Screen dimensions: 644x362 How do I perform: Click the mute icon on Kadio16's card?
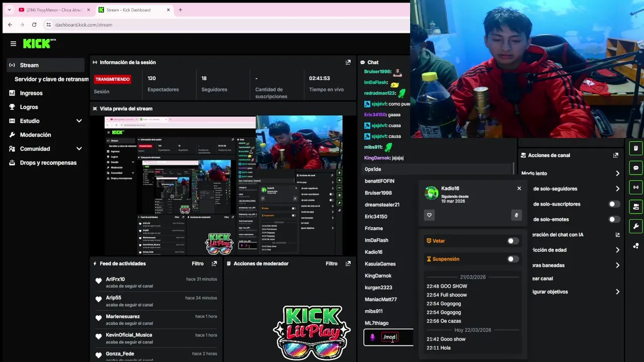click(516, 215)
